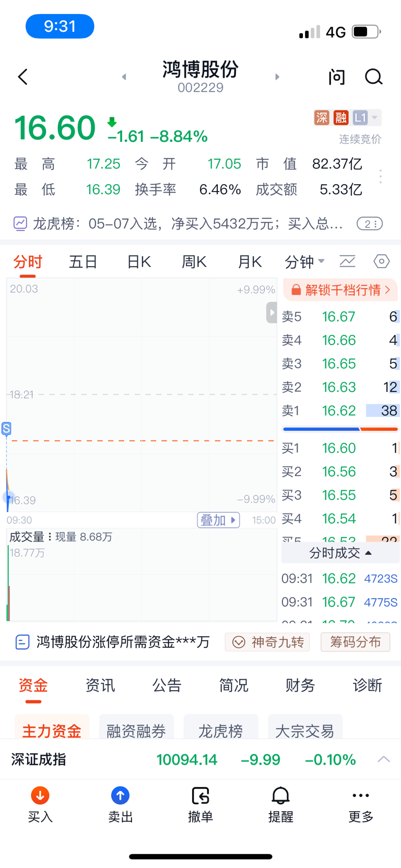Open the 龙虎榜 chart icon
Viewport: 401px width, 868px height.
[x=20, y=224]
